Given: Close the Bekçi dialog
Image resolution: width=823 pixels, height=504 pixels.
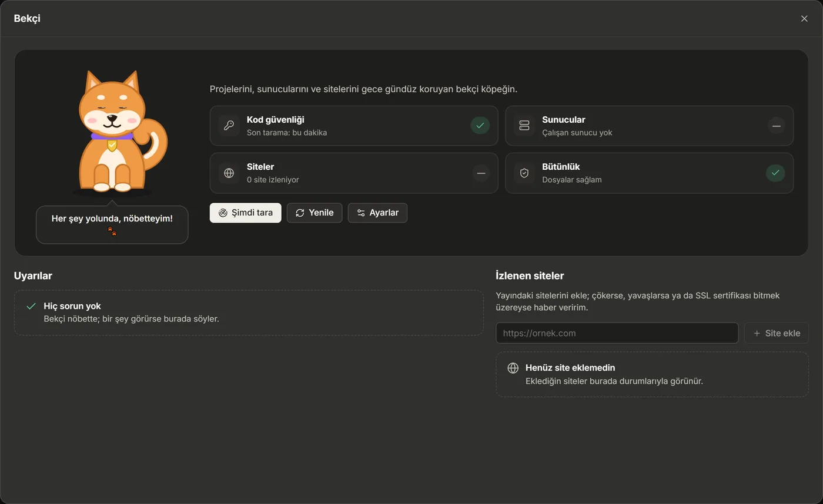Looking at the screenshot, I should pos(804,19).
